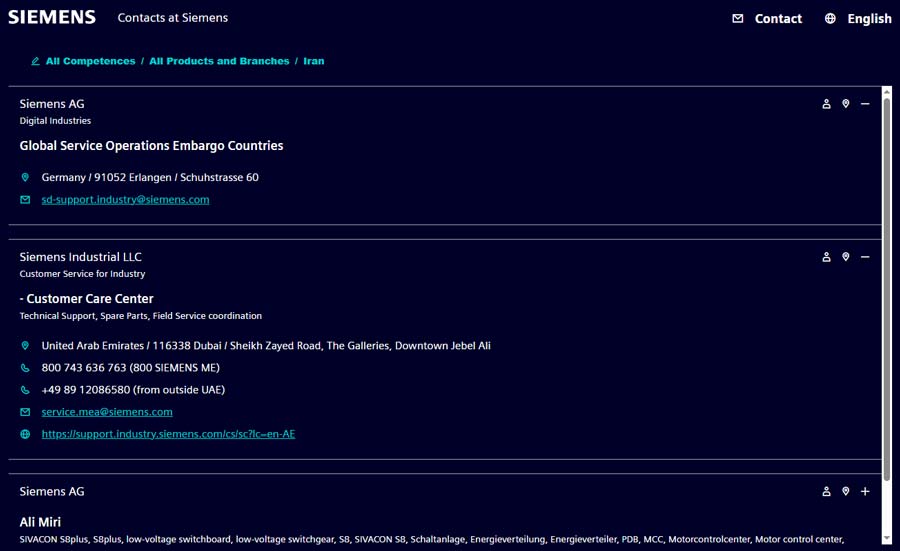Select the All Competences breadcrumb
Screen dimensions: 900x551
point(91,61)
